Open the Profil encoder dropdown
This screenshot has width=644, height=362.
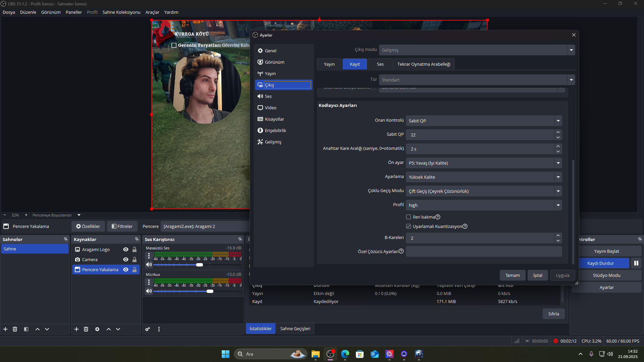(484, 205)
